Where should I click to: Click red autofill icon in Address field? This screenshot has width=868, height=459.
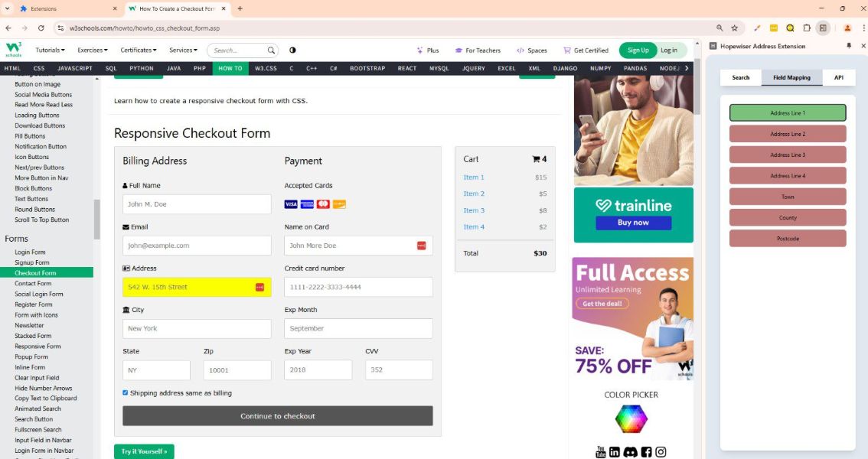(259, 287)
